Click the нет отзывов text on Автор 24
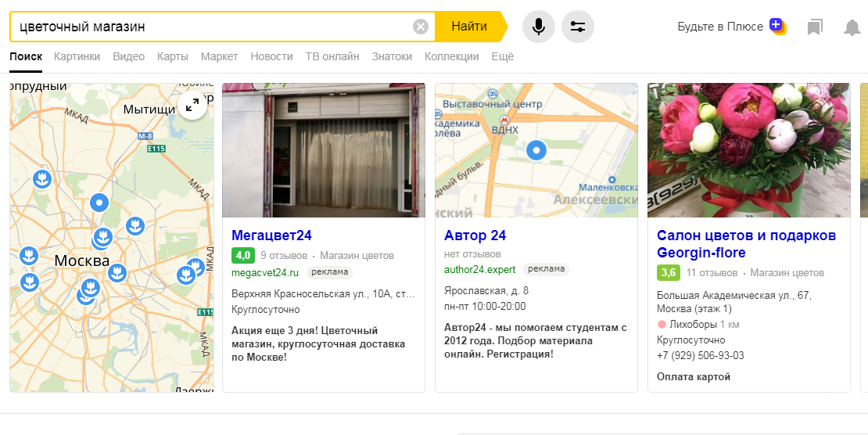The height and width of the screenshot is (435, 868). tap(472, 254)
